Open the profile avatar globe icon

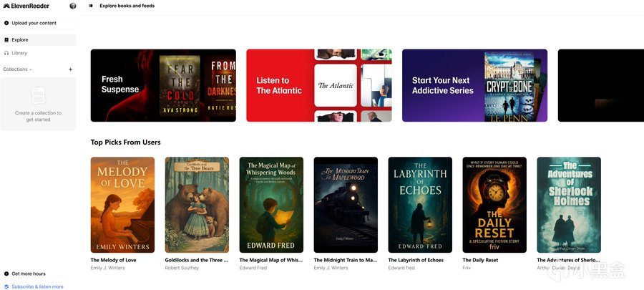click(73, 6)
